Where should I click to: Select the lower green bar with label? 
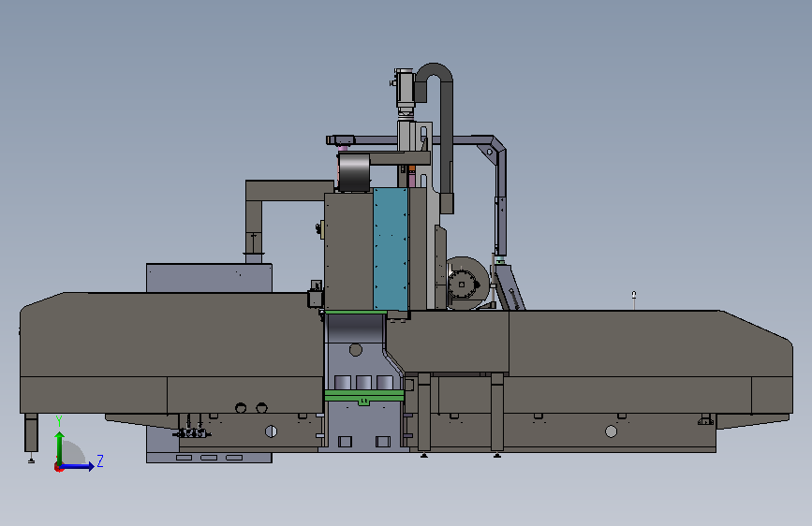point(364,396)
